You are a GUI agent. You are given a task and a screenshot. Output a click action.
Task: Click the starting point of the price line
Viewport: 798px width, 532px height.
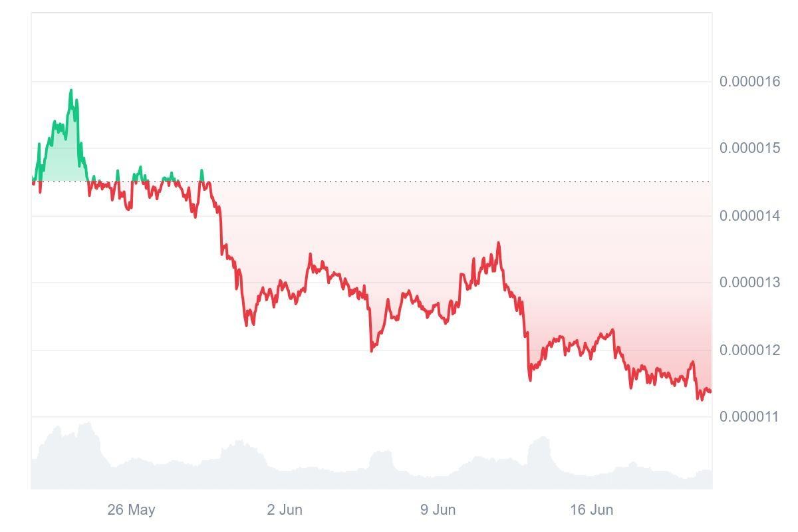[33, 182]
